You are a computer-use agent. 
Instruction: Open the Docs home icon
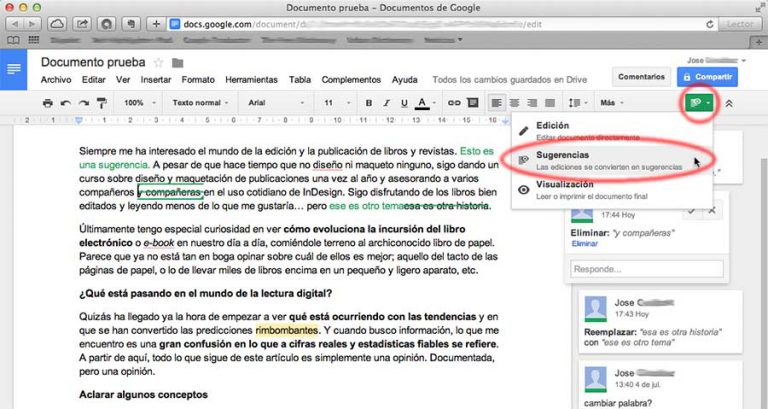click(13, 69)
